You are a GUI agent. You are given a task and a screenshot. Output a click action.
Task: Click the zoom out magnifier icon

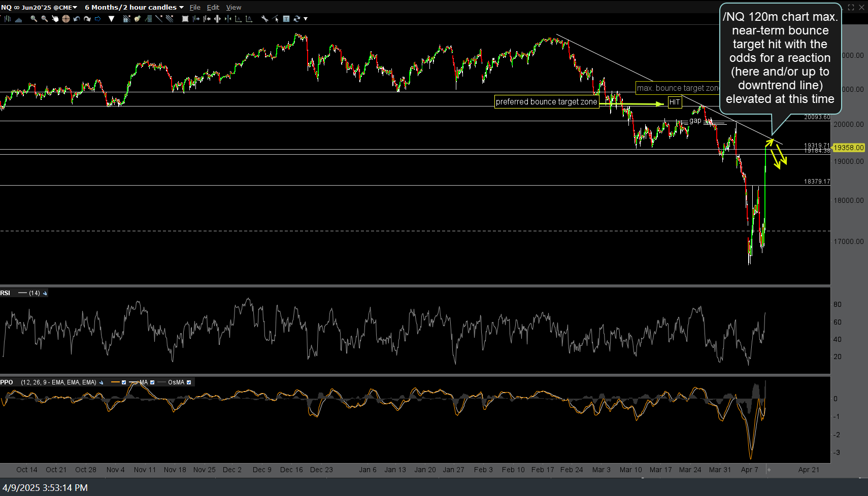pos(44,19)
